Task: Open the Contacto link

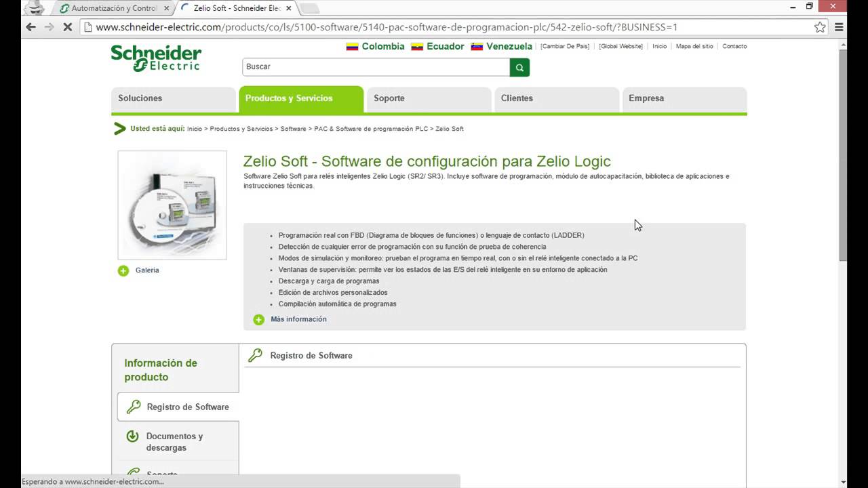Action: 734,47
